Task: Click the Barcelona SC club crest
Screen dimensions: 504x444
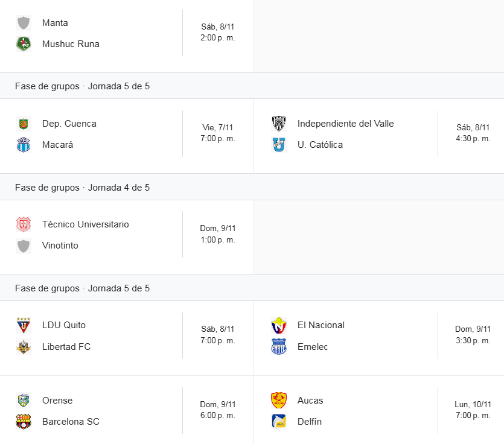Action: coord(24,422)
